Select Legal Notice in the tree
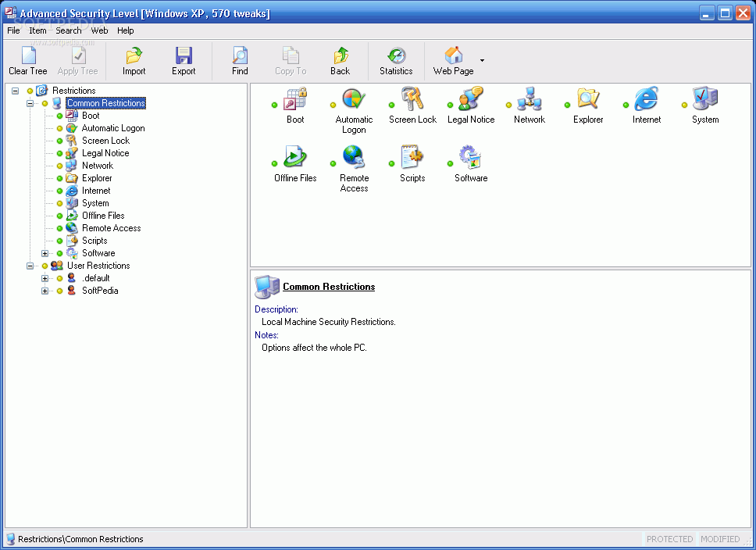 click(105, 153)
